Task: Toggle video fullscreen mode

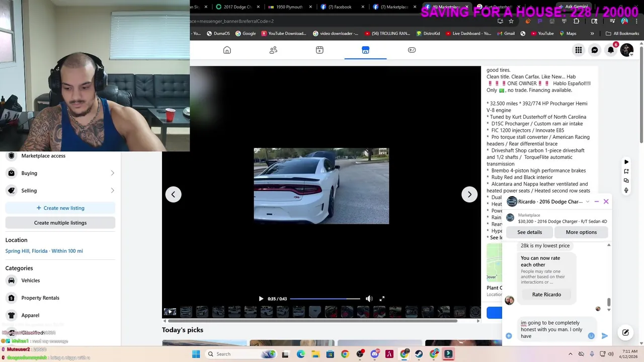Action: coord(382,299)
